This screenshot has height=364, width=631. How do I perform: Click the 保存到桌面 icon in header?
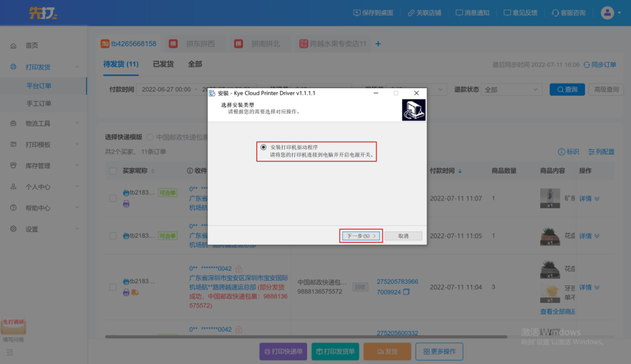pyautogui.click(x=357, y=13)
